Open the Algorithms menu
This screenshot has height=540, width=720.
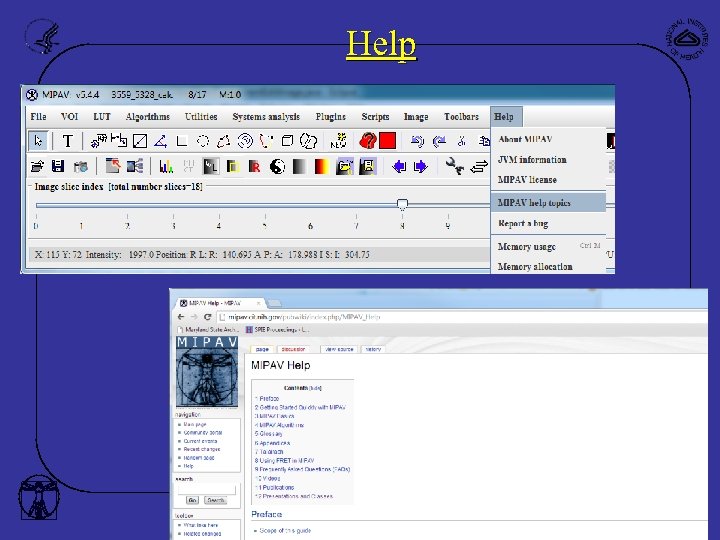tap(147, 117)
